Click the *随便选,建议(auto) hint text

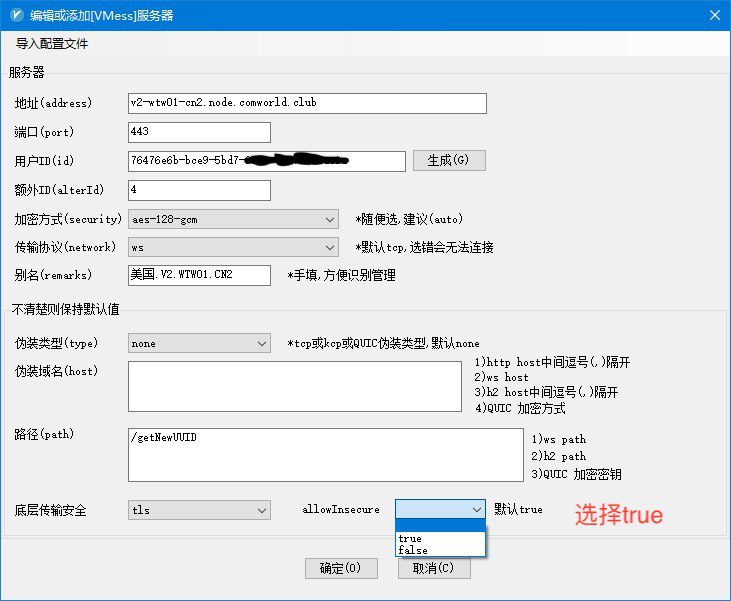pos(409,219)
